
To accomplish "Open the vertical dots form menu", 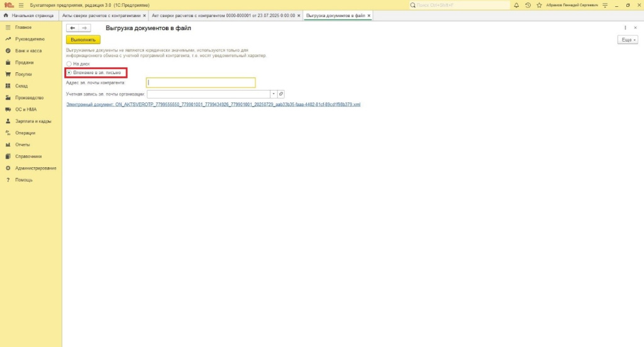I will coord(625,28).
